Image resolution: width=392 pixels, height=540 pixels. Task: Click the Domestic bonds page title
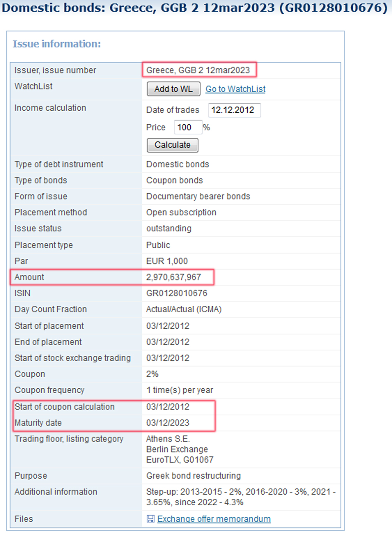(194, 8)
